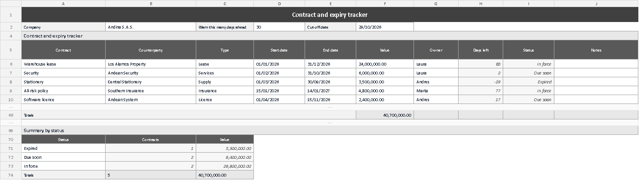Viewport: 644px width, 185px height.
Task: Select the 'Warn this many days ahead' label
Action: coord(225,27)
